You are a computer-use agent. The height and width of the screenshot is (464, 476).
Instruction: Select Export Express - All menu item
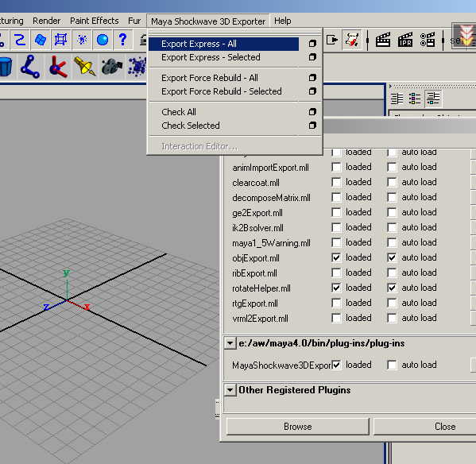tap(224, 44)
